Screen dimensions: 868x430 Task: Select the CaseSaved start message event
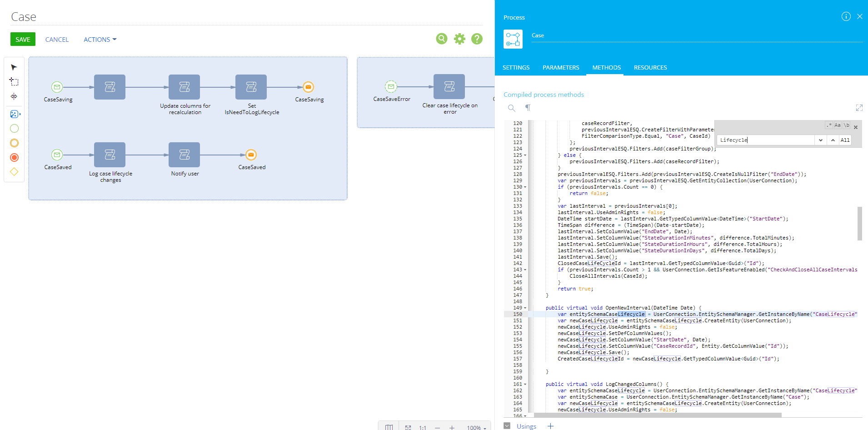coord(57,155)
